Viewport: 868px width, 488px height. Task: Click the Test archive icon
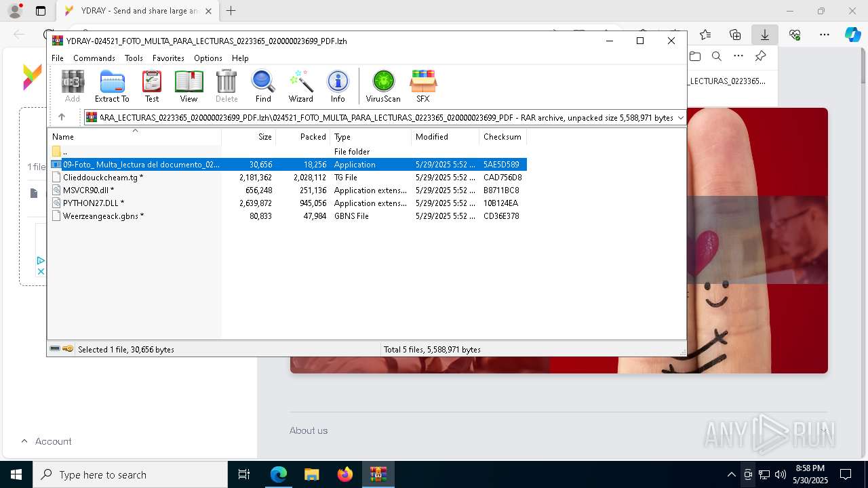point(152,86)
